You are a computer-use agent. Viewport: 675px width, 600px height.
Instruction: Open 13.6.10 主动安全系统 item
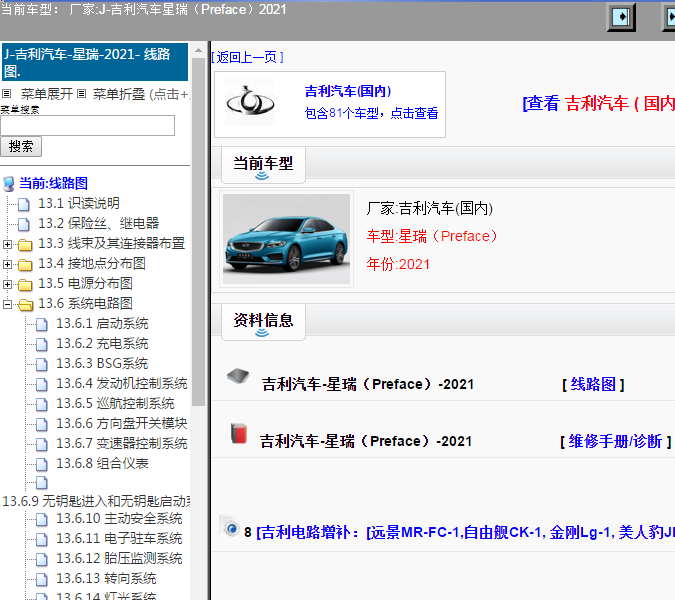pyautogui.click(x=119, y=519)
